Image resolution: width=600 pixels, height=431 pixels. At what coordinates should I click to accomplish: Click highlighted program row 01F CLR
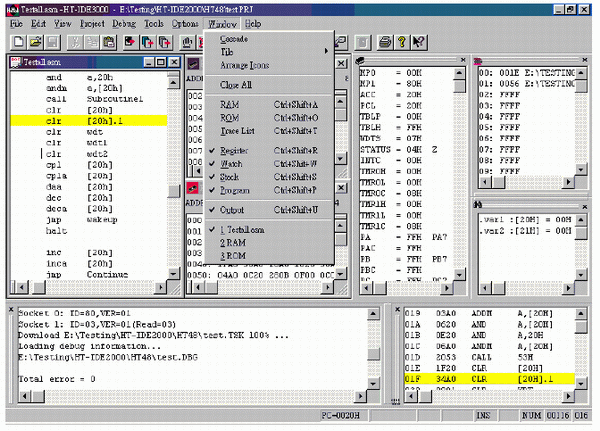(x=489, y=379)
